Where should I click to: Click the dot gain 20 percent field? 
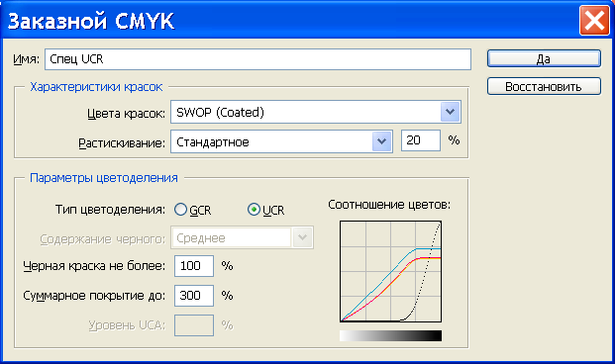coord(421,140)
